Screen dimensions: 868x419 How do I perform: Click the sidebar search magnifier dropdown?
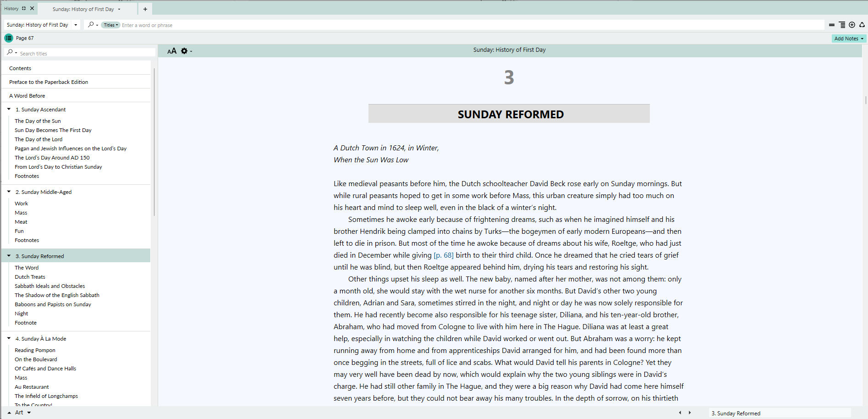(12, 53)
